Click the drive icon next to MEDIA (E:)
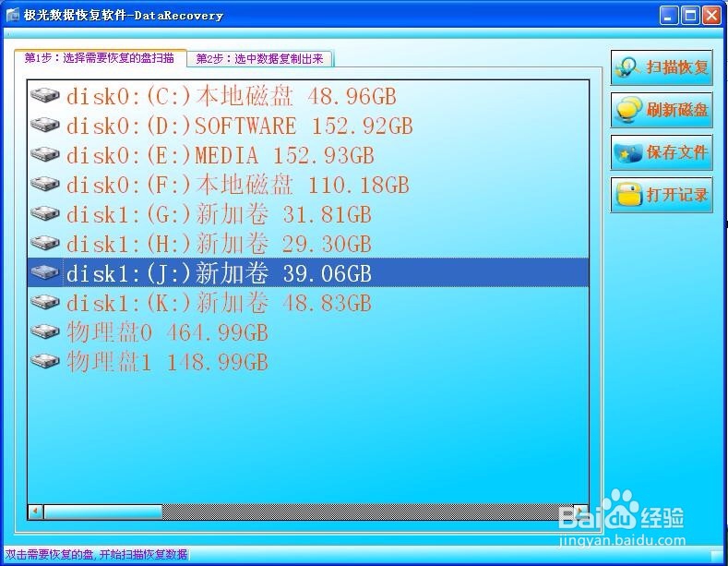The image size is (728, 566). point(45,154)
